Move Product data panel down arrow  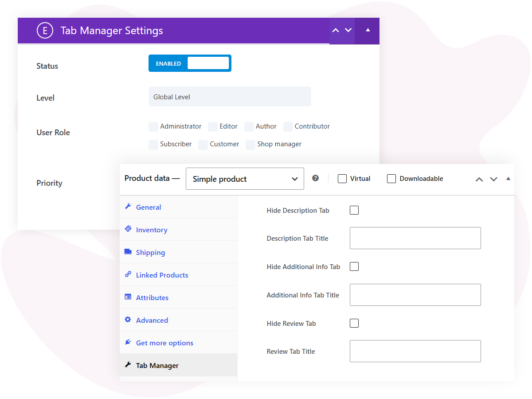(493, 179)
